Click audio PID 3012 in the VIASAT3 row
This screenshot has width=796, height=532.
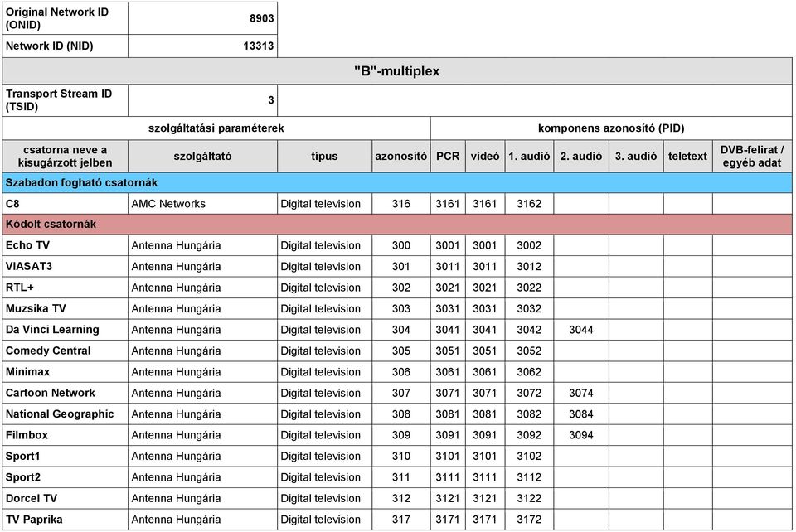click(x=529, y=267)
